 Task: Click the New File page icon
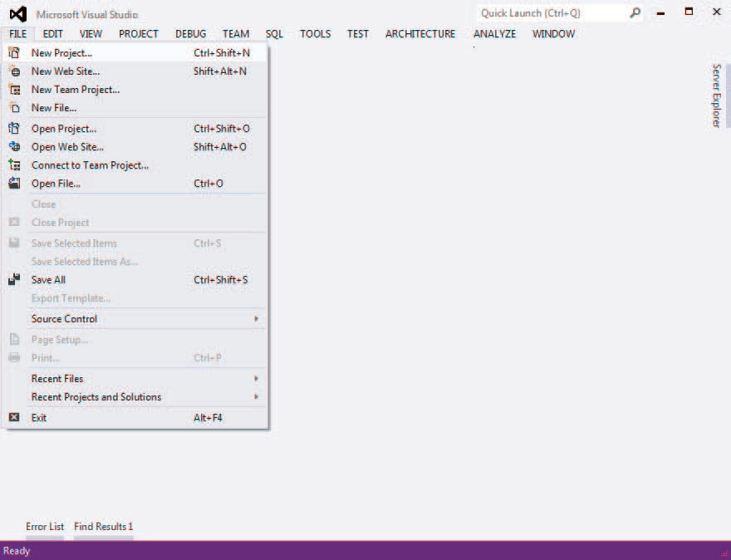tap(14, 108)
